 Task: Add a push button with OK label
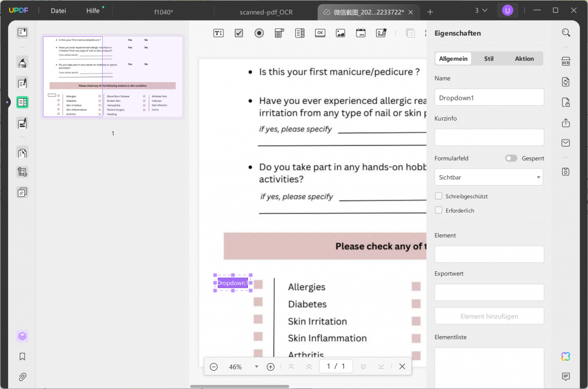point(319,33)
